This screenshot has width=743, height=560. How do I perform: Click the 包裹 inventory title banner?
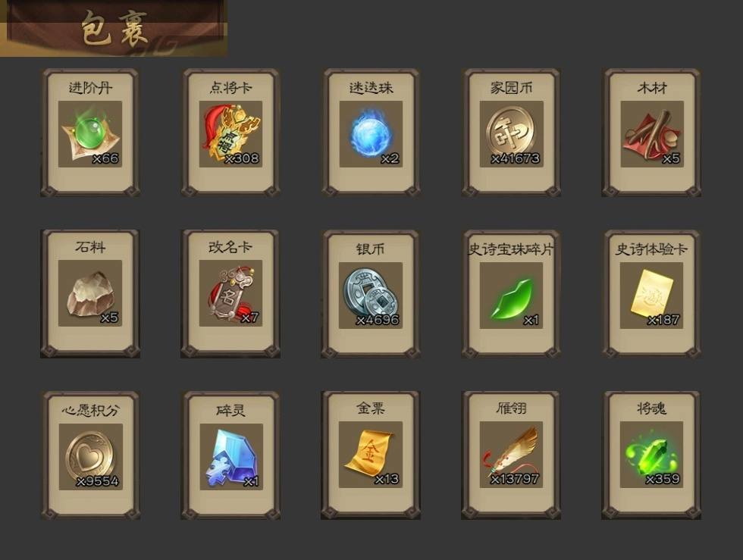[x=114, y=29]
